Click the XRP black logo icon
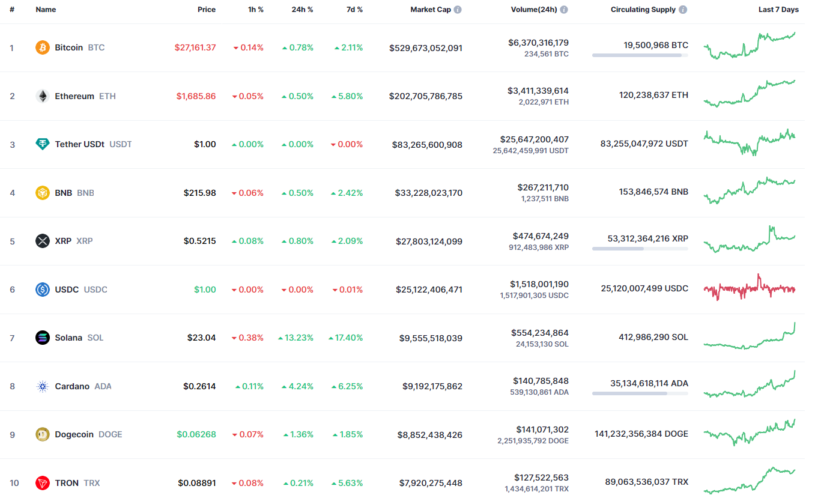815x504 pixels. tap(43, 241)
